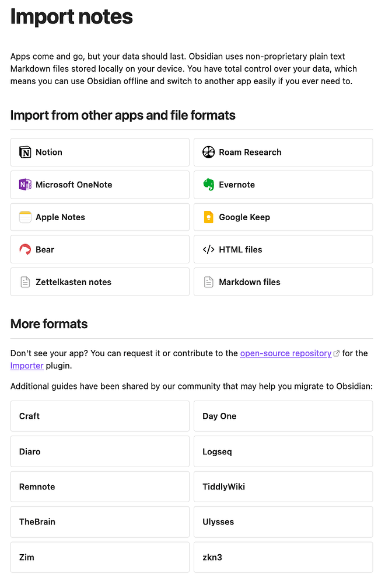Open the open-source repository link
The image size is (392, 584).
[x=285, y=353]
